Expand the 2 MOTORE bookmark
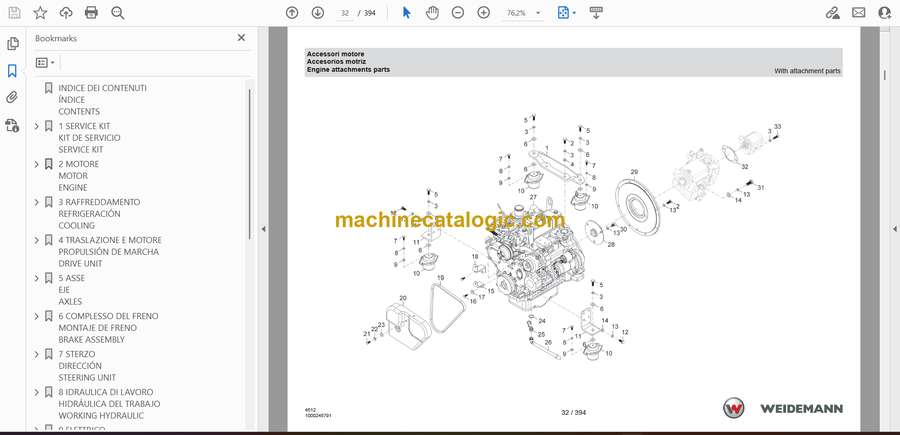The image size is (900, 435). click(x=37, y=164)
